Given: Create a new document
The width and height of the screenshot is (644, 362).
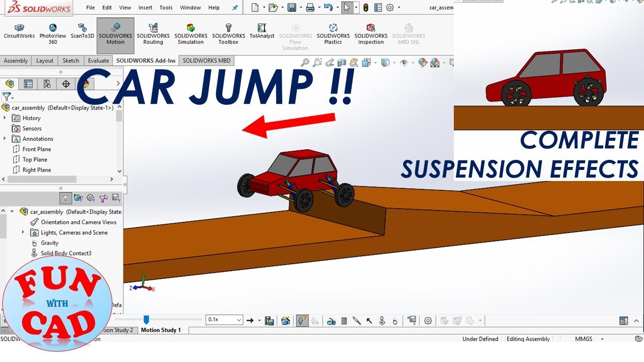Looking at the screenshot, I should tap(255, 8).
